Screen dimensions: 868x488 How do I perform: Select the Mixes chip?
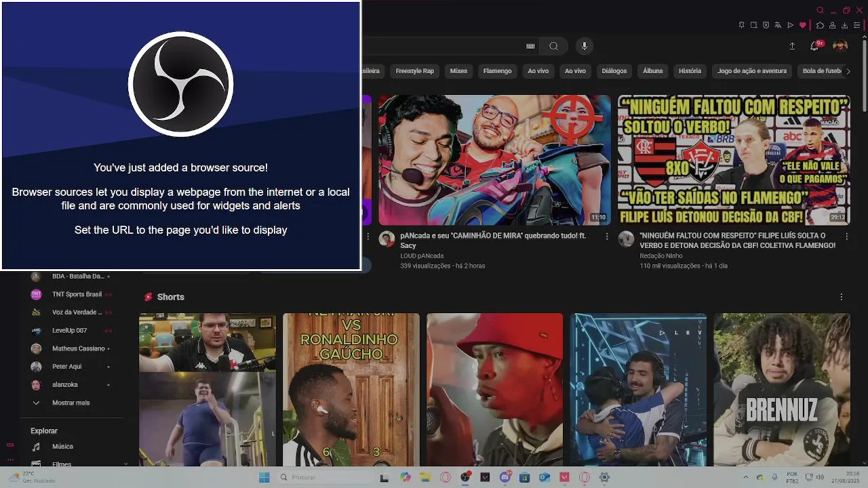click(x=458, y=70)
